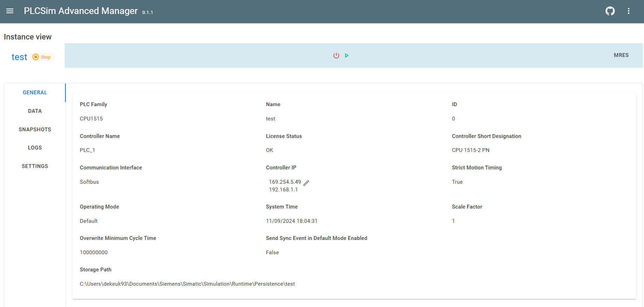Image resolution: width=644 pixels, height=307 pixels.
Task: Open the GitHub repository link icon
Action: [x=610, y=11]
